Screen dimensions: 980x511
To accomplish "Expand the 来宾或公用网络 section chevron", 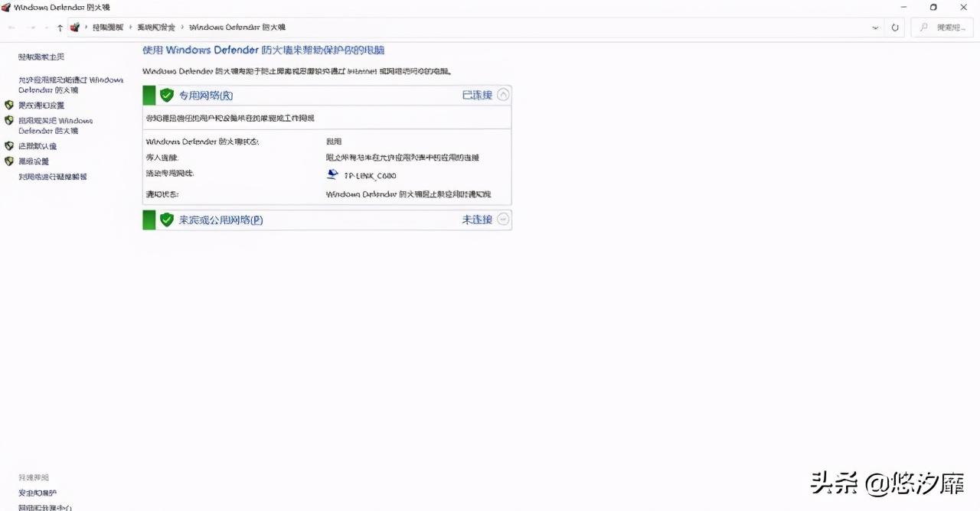I will [x=503, y=220].
